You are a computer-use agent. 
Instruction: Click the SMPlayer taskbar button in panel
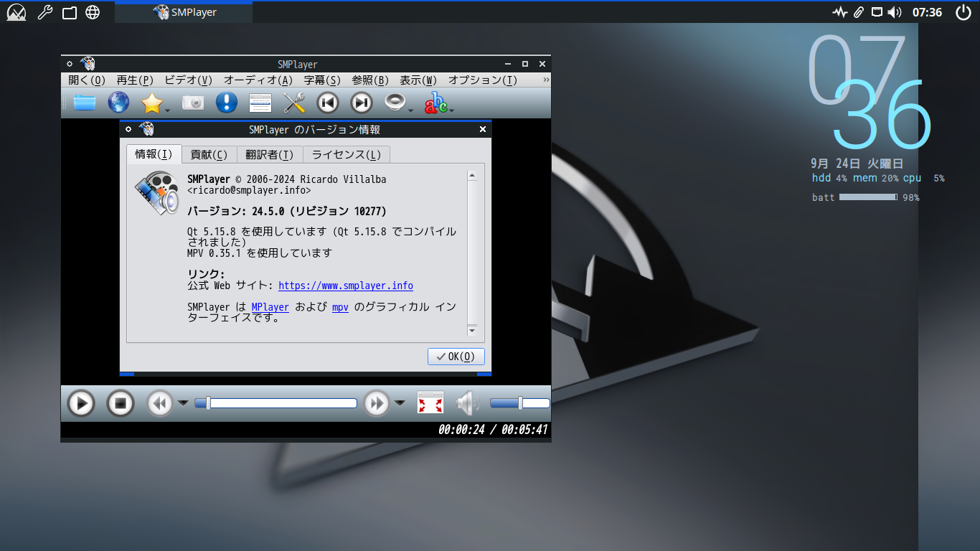coord(184,12)
